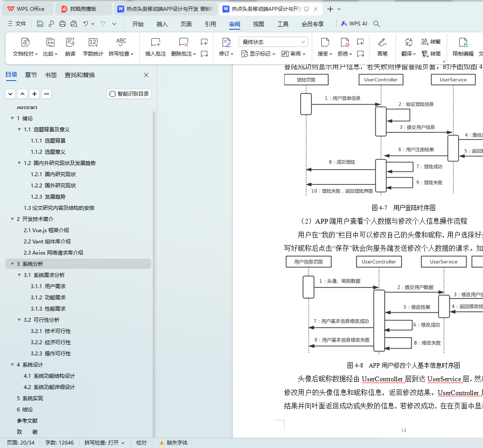Go to 2.1 Vue.js 框架介绍 heading
The image size is (483, 448).
(46, 230)
